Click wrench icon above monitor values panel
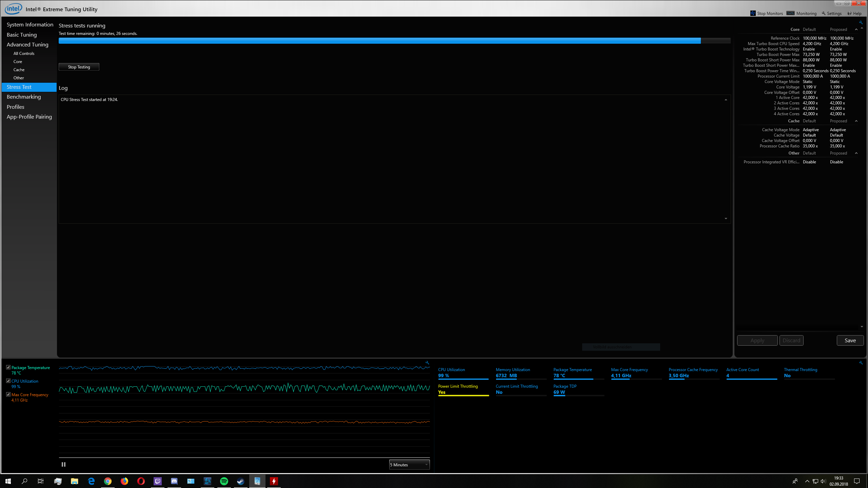Image resolution: width=868 pixels, height=488 pixels. click(x=861, y=363)
